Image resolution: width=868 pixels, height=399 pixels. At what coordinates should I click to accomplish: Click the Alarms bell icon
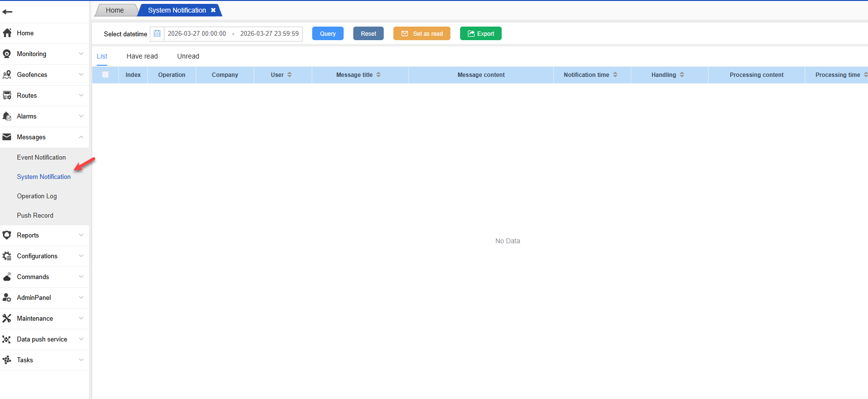pos(7,116)
